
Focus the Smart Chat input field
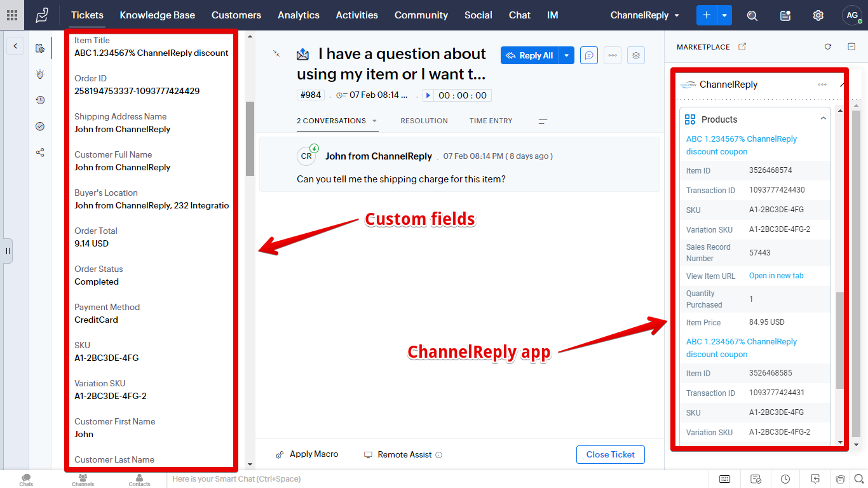(x=438, y=479)
